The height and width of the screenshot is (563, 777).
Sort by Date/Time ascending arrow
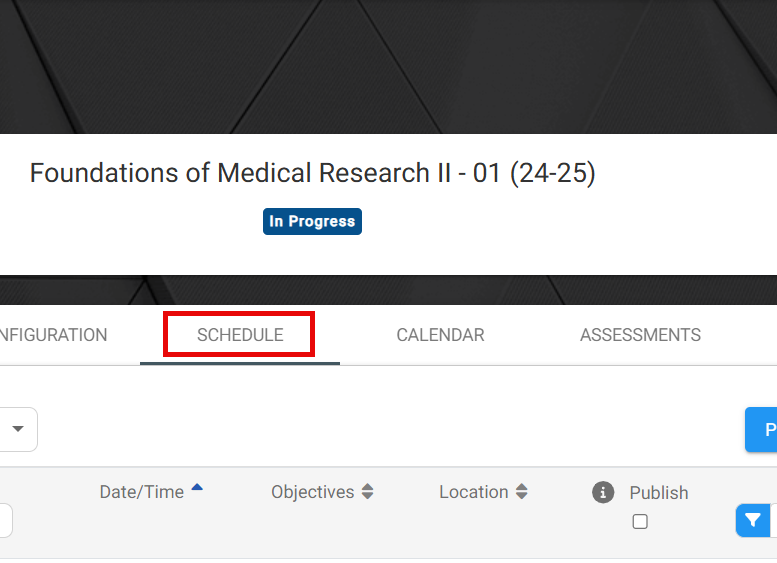pyautogui.click(x=197, y=487)
